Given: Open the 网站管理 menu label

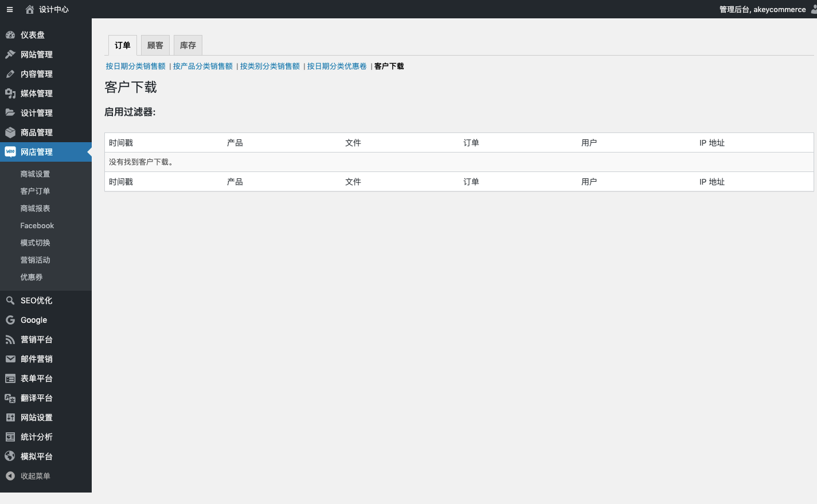Looking at the screenshot, I should click(x=37, y=54).
